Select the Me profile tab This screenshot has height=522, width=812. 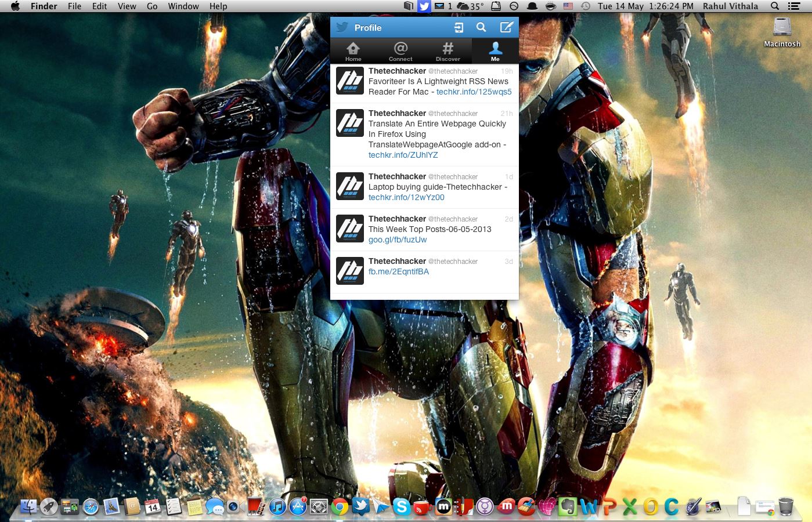click(x=495, y=51)
